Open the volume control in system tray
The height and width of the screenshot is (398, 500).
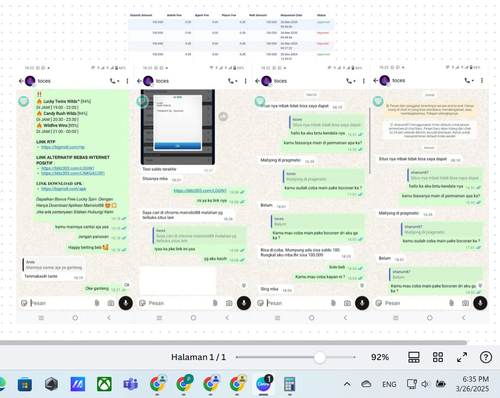click(x=425, y=384)
